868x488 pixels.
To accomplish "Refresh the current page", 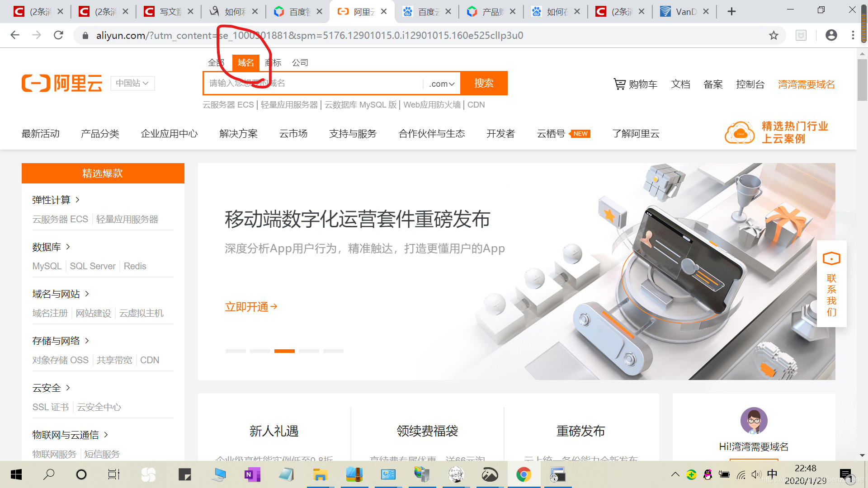I will [58, 35].
